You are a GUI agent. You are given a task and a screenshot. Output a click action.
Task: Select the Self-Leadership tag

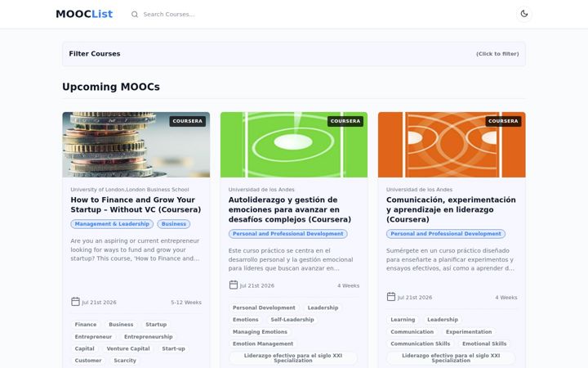click(x=292, y=320)
